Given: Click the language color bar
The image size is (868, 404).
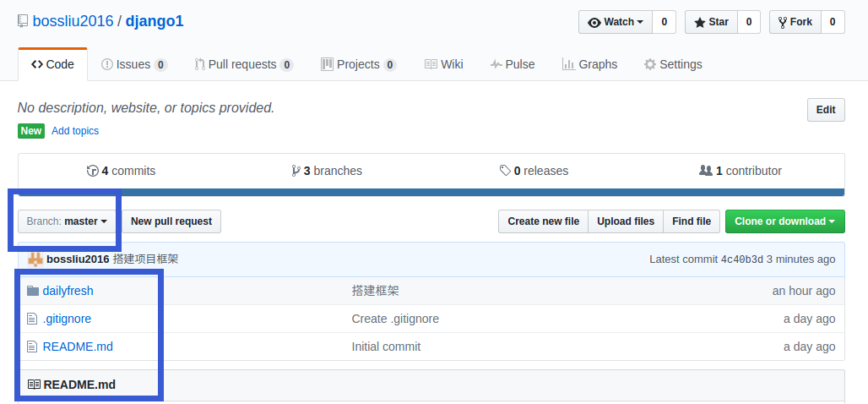Looking at the screenshot, I should (431, 192).
